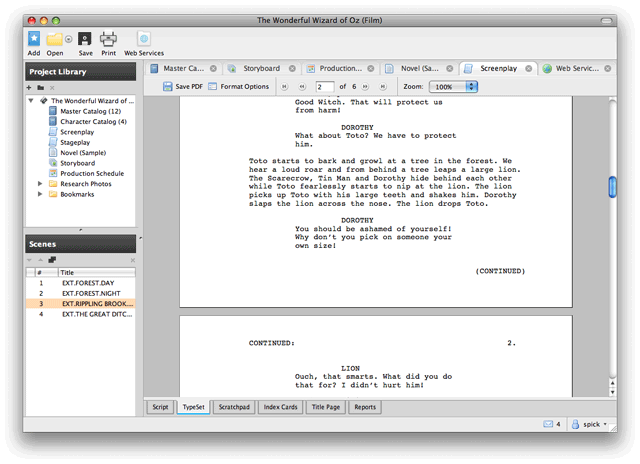Click the Add star icon in toolbar

[x=34, y=39]
